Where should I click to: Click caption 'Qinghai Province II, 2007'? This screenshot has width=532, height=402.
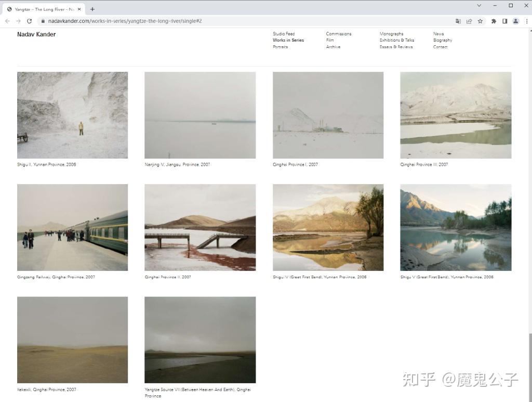[x=168, y=277]
